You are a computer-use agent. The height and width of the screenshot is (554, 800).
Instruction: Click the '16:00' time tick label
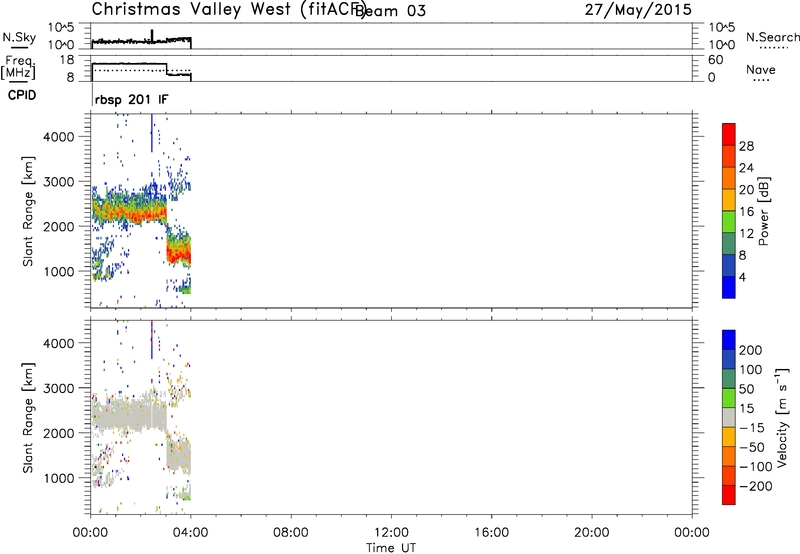[491, 533]
